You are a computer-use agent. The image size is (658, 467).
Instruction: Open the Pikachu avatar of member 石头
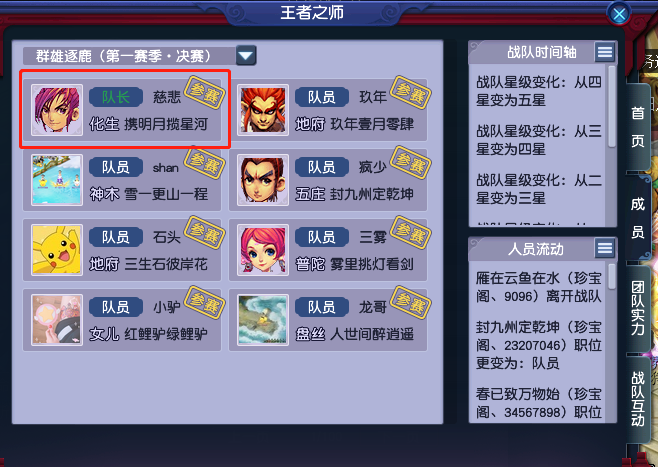57,250
